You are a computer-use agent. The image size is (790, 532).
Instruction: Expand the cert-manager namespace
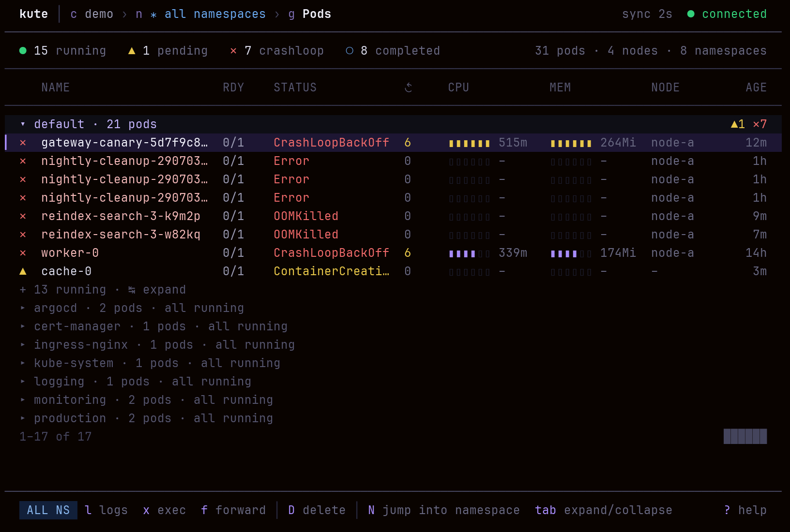tap(23, 326)
